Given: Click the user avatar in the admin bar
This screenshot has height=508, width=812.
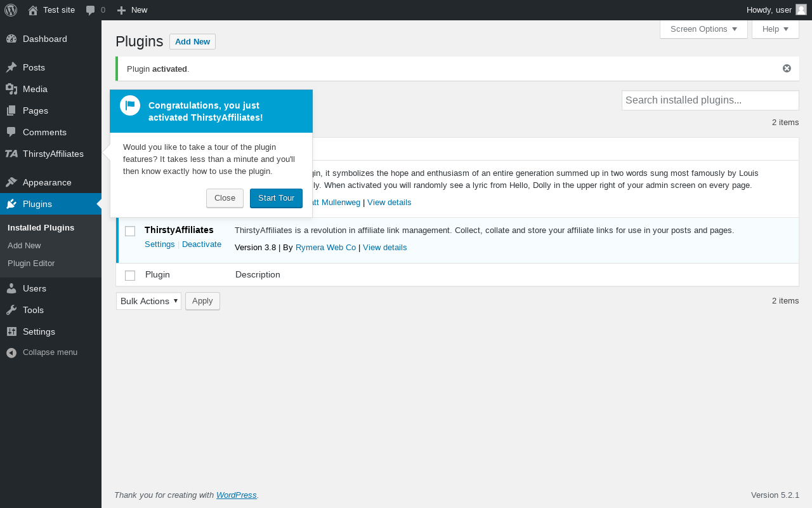Looking at the screenshot, I should coord(801,10).
